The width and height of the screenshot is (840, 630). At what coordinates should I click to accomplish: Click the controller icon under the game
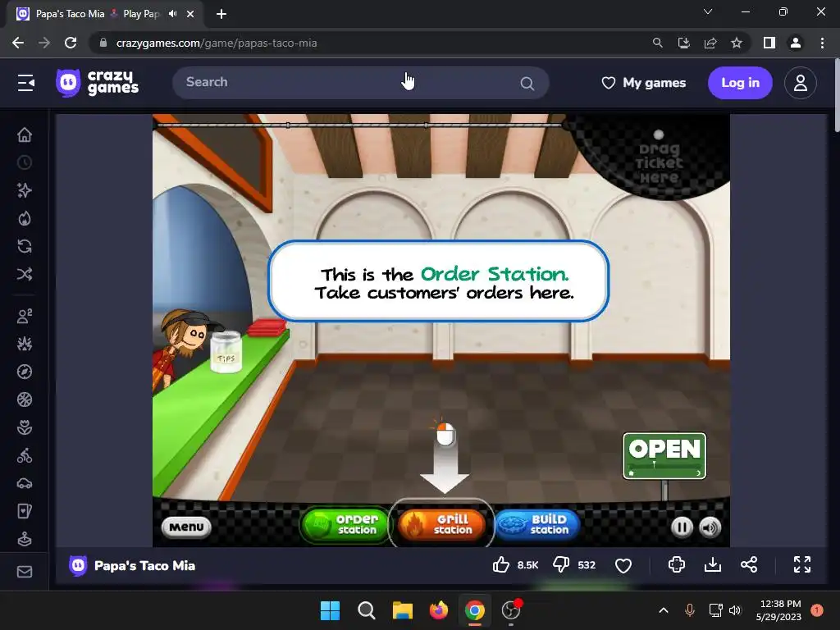677,564
